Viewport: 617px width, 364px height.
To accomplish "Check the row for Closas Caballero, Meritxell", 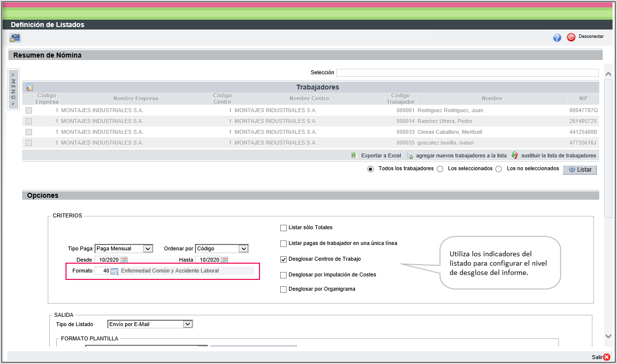I will [29, 132].
